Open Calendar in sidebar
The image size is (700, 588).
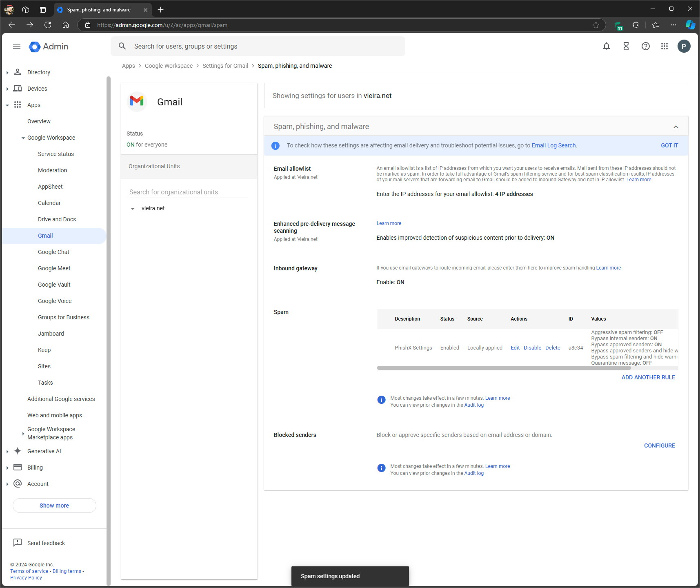[x=49, y=203]
